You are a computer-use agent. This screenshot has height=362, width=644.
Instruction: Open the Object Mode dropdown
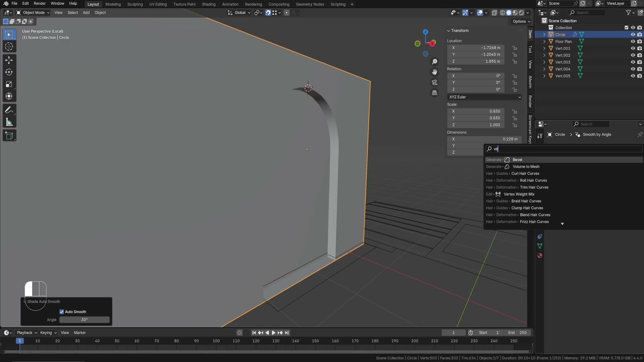pyautogui.click(x=33, y=13)
